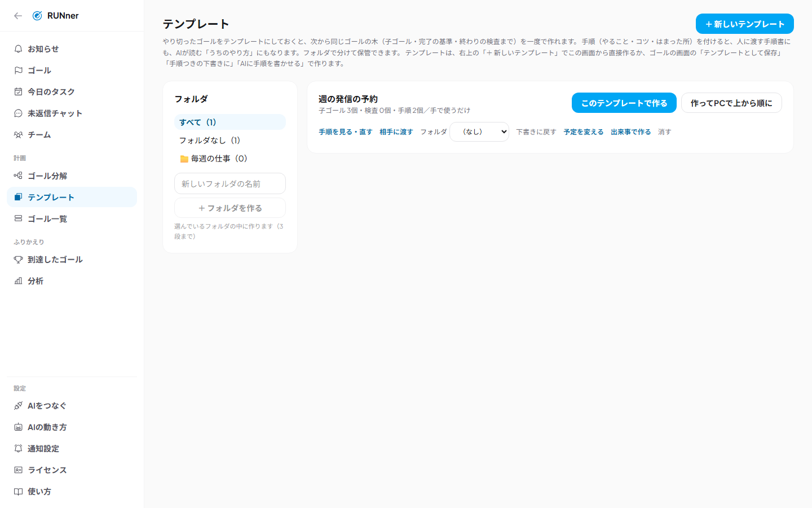This screenshot has width=812, height=508.
Task: Click the 毎週の仕事 folder icon
Action: (184, 159)
